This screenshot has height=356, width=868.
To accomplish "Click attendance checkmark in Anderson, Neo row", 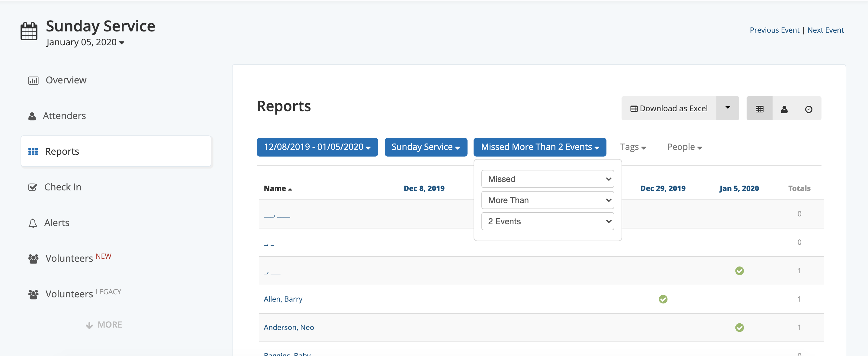I will coord(740,328).
